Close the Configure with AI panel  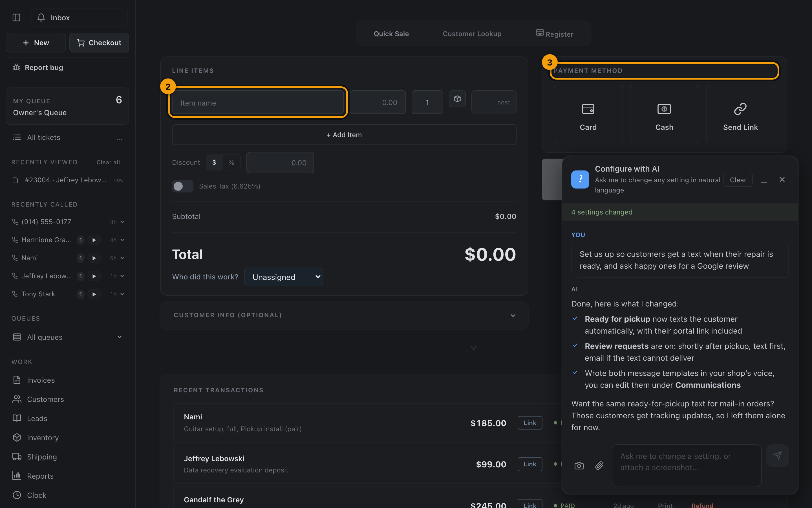click(782, 180)
